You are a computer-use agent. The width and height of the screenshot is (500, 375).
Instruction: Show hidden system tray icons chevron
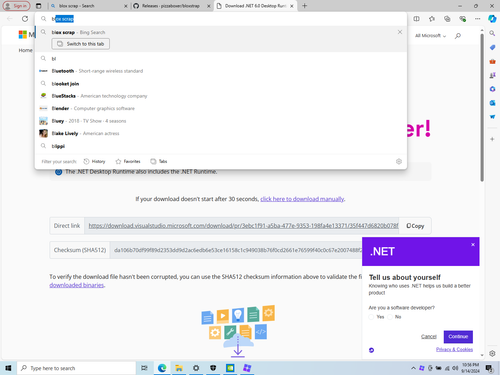413,368
